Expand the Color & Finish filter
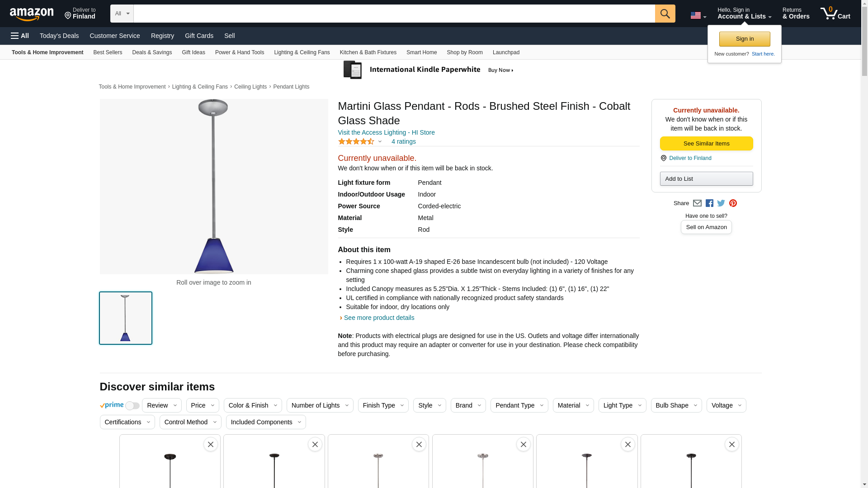The width and height of the screenshot is (868, 488). 252,405
